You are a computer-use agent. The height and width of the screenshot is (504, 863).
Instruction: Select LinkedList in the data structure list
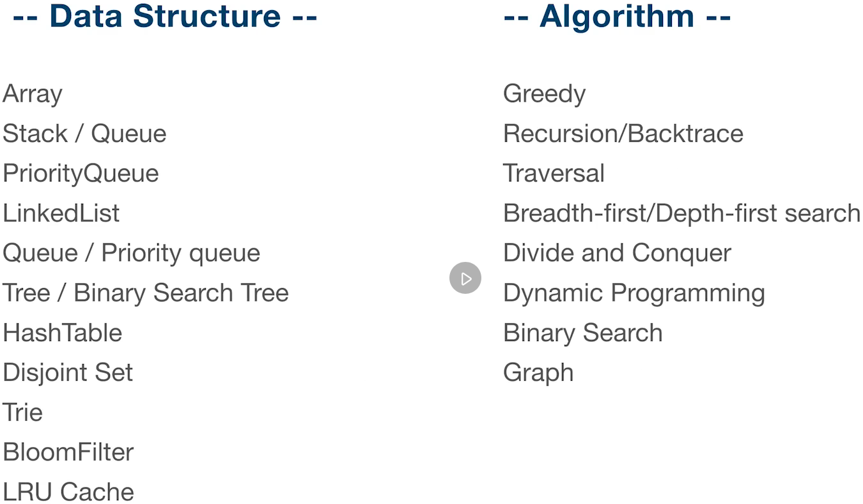61,213
